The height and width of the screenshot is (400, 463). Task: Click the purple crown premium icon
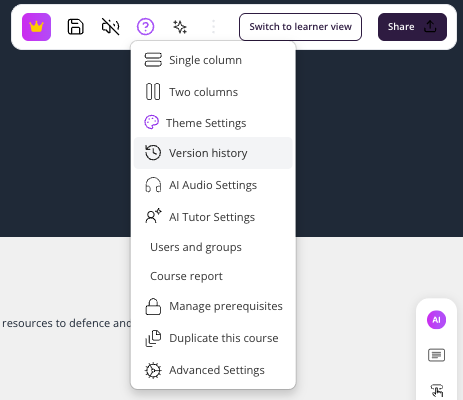click(x=36, y=27)
